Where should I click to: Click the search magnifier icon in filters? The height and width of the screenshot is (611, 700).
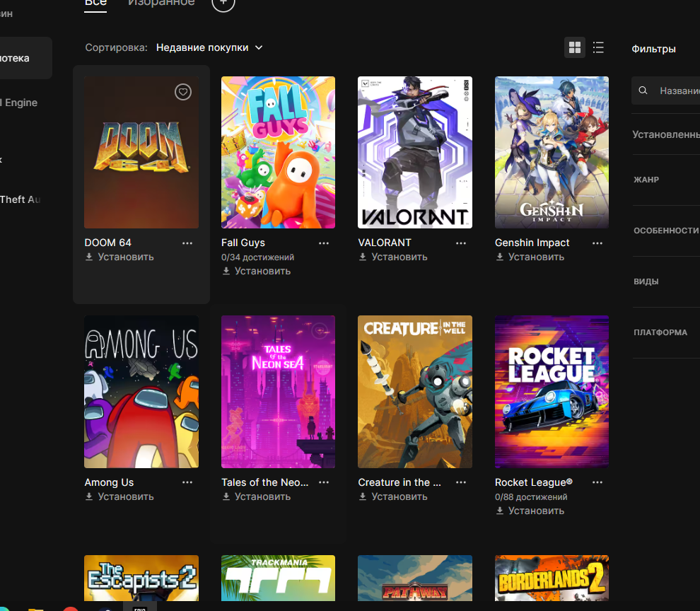(643, 91)
